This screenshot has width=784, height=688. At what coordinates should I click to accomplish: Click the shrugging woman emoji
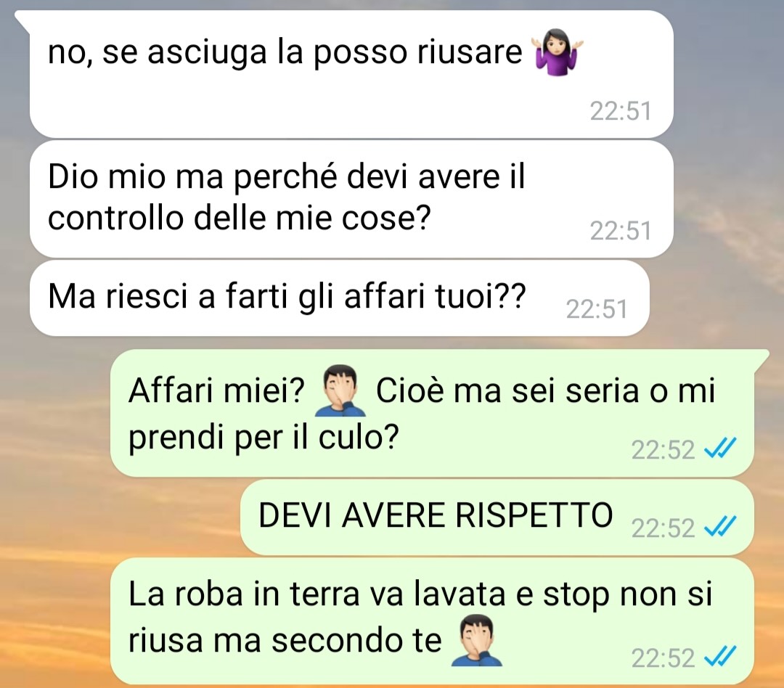tap(557, 52)
